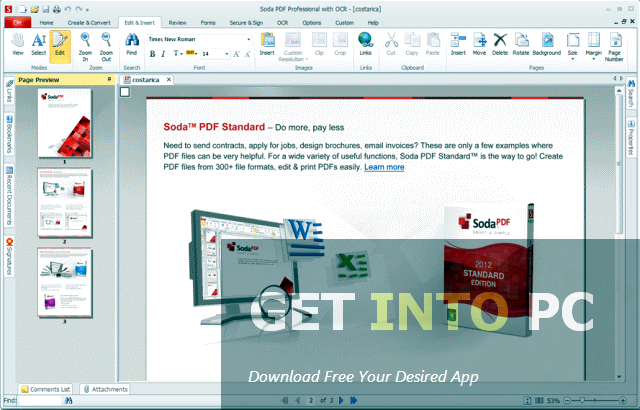Click the Zoom In magnifier

(85, 47)
